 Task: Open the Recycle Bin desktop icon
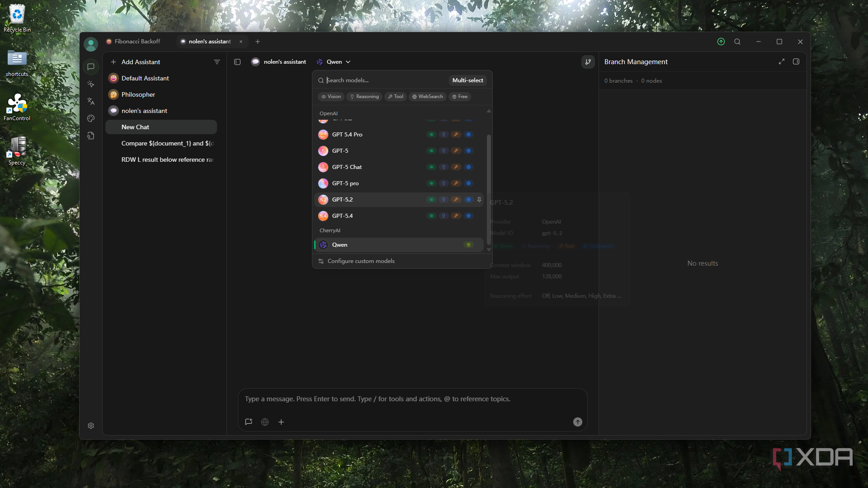pos(17,19)
